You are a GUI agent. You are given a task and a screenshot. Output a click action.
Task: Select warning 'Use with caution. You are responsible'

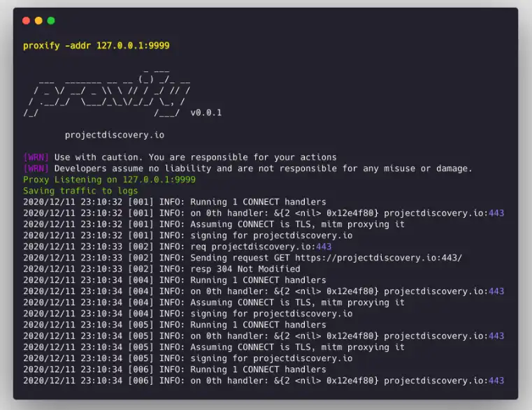click(180, 157)
